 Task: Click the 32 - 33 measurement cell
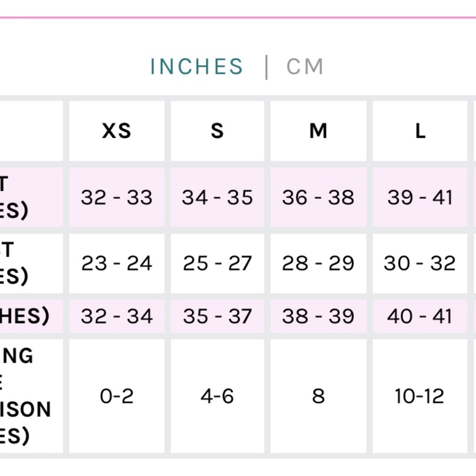coord(117,197)
